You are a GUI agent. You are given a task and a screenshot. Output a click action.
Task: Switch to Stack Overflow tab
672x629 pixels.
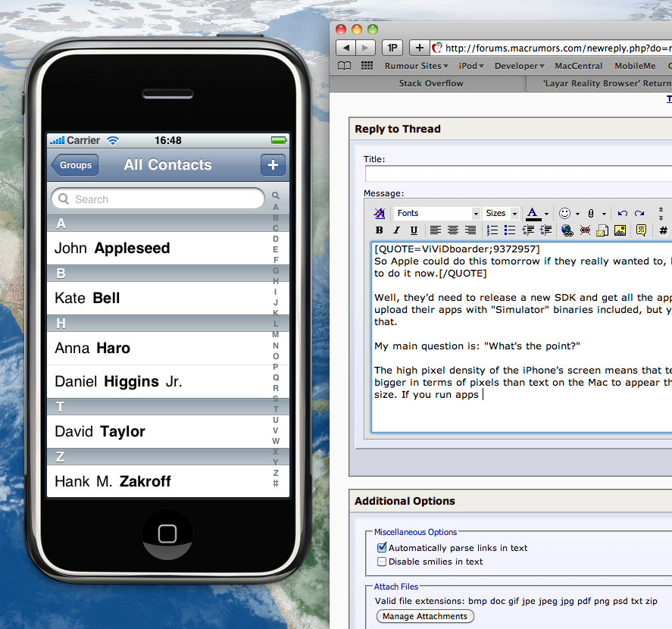[x=431, y=83]
